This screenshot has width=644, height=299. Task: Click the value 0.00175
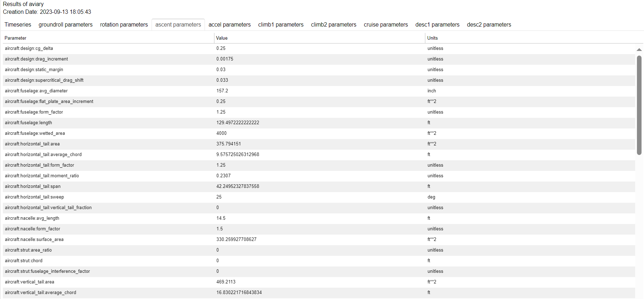225,59
